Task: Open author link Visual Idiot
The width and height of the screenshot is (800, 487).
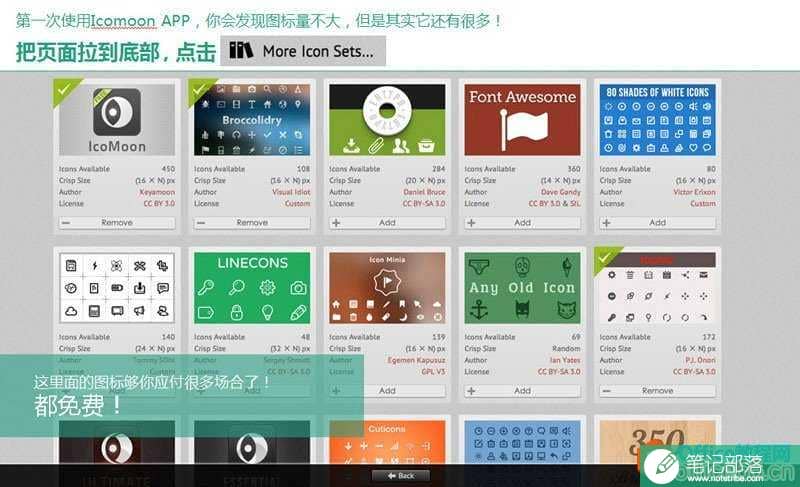Action: (291, 192)
